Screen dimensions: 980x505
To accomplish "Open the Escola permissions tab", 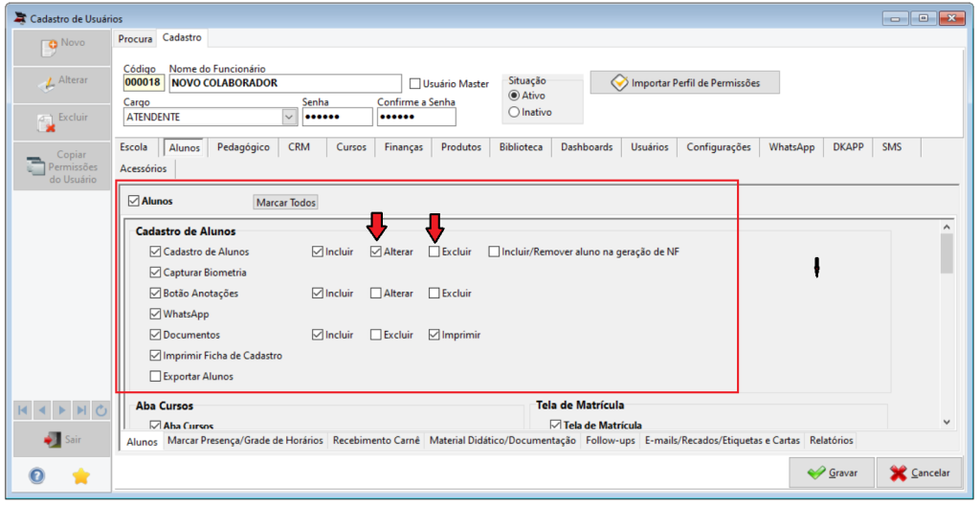I will 134,147.
